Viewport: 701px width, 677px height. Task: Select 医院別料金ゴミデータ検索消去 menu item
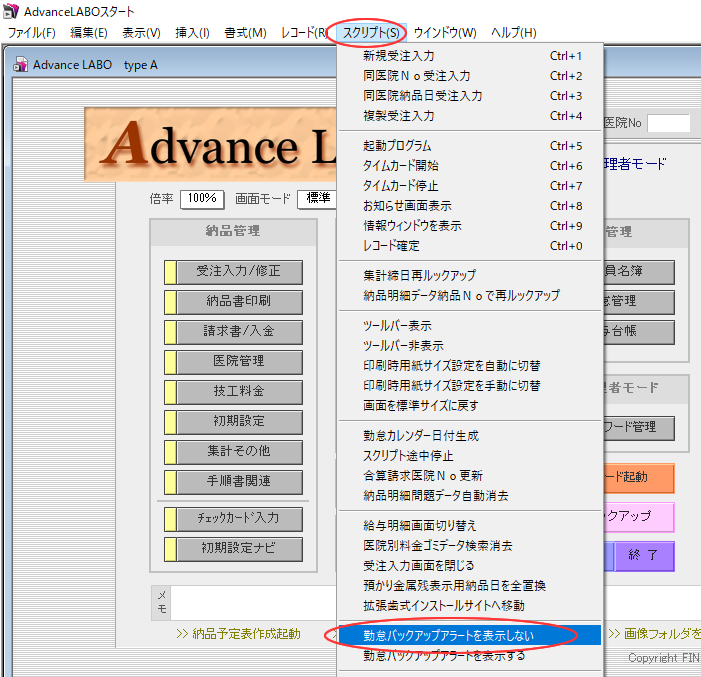click(469, 546)
